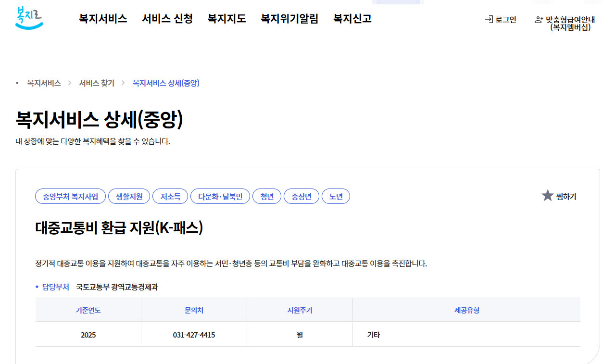Select the 다문화·탈북민 tag
The image size is (615, 364).
tap(220, 196)
